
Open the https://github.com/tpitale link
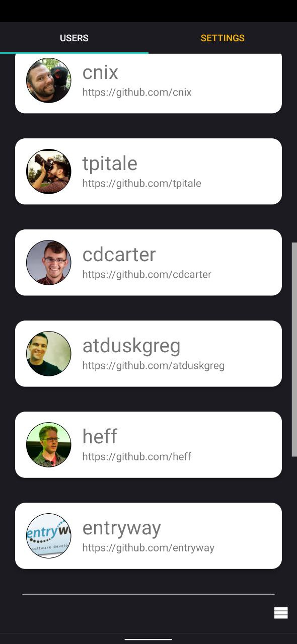pyautogui.click(x=142, y=184)
